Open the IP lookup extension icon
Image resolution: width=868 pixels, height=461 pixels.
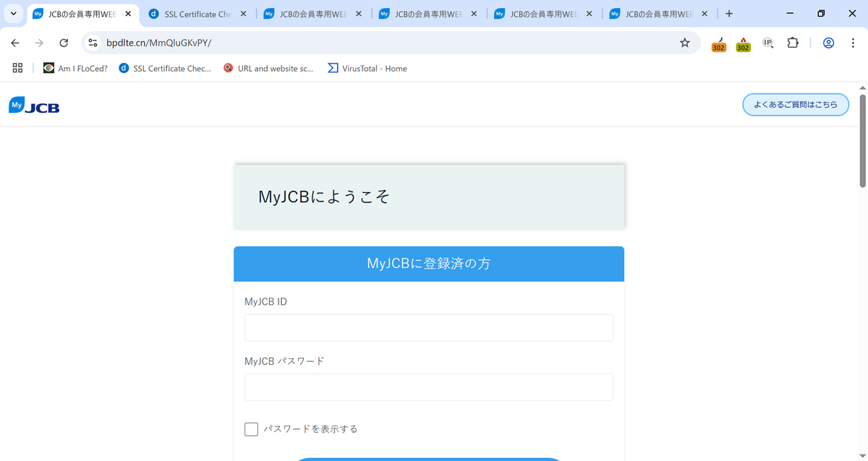[x=768, y=43]
